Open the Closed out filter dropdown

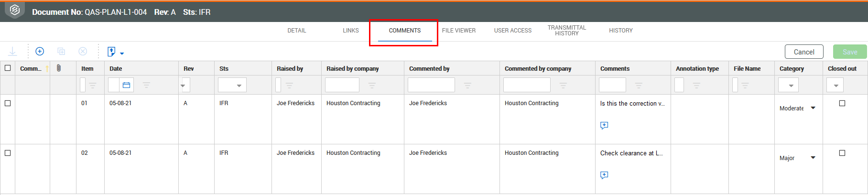tap(835, 85)
